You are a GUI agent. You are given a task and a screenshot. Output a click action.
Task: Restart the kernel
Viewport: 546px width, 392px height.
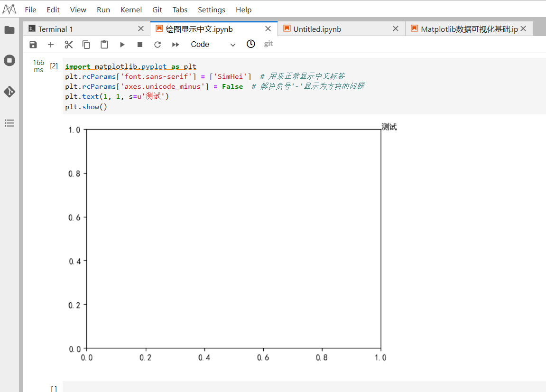point(157,45)
